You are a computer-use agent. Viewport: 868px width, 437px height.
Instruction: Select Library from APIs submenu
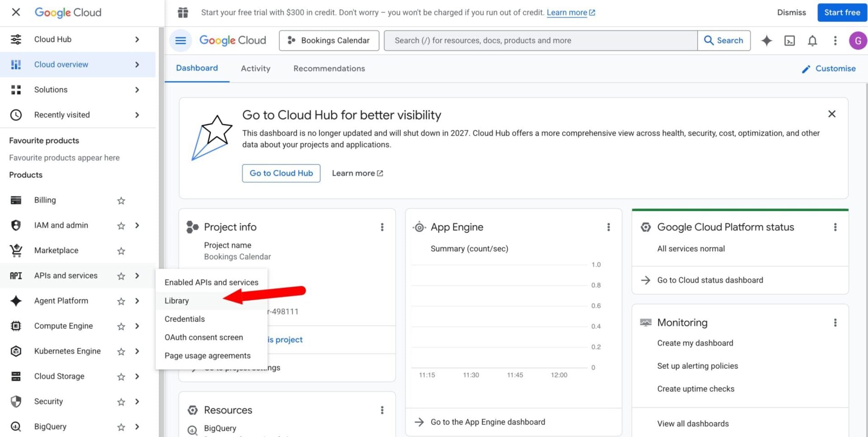click(x=212, y=301)
